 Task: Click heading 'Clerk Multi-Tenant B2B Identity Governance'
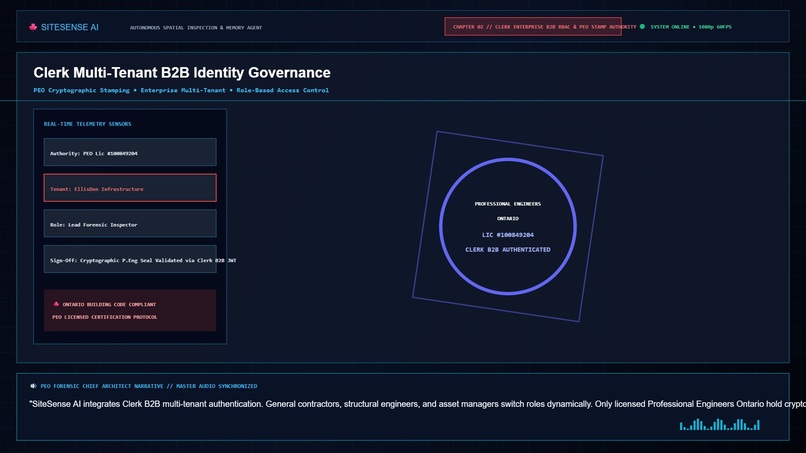pos(182,73)
